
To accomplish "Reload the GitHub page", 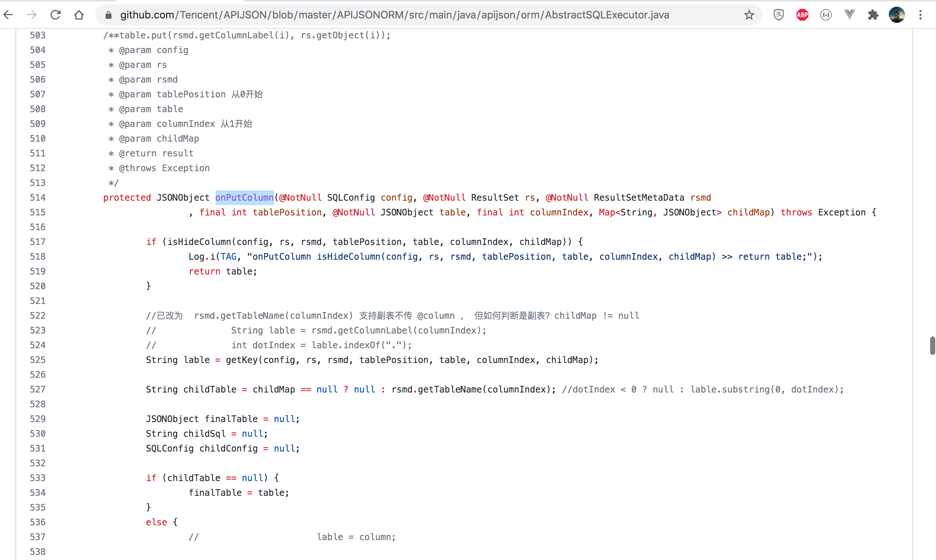I will [x=55, y=15].
